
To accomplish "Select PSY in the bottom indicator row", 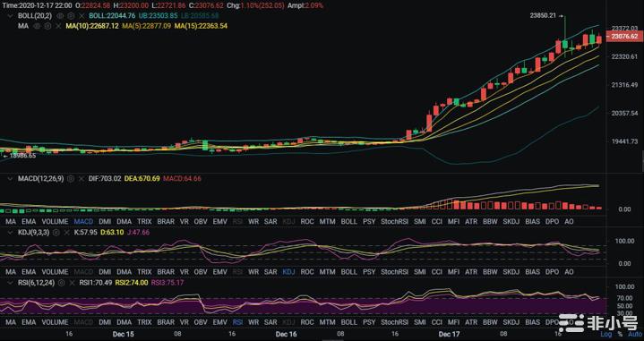I will (369, 322).
